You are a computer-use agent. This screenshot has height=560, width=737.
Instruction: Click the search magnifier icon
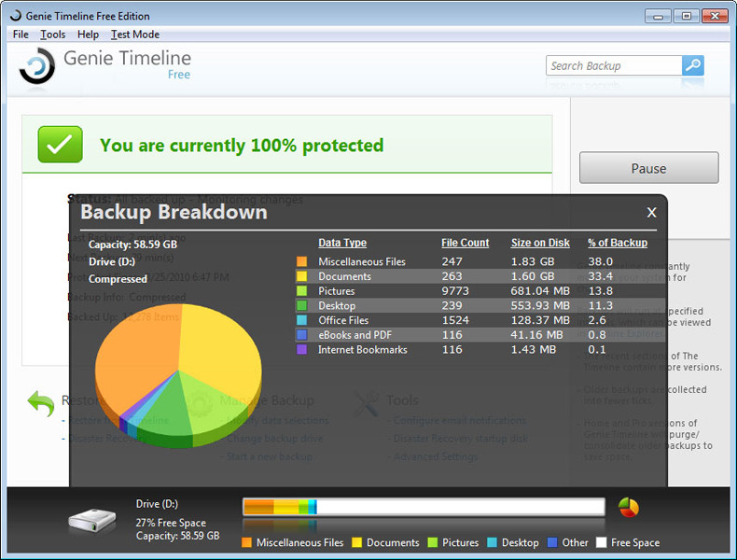tap(693, 65)
